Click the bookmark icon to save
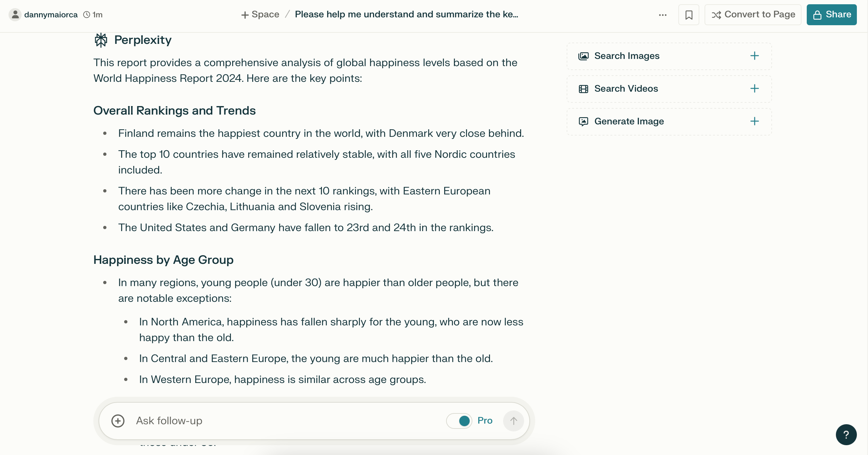 click(689, 14)
